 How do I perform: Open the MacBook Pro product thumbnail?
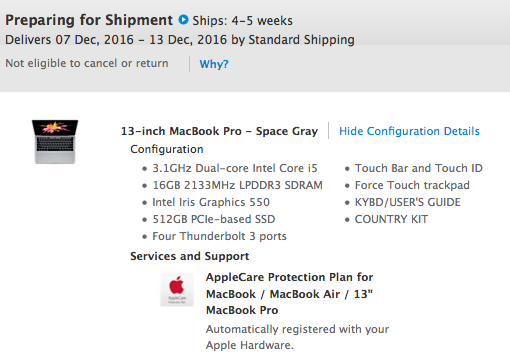coord(55,142)
